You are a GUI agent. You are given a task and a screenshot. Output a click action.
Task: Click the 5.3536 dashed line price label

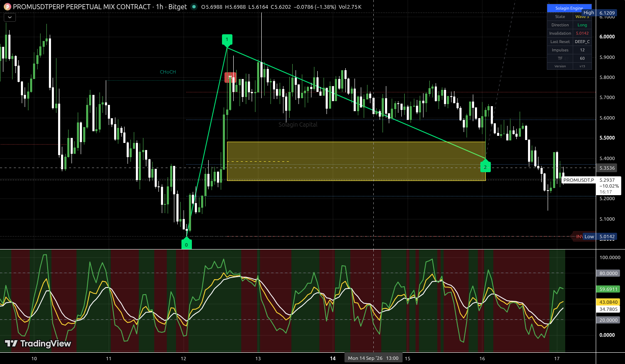[607, 168]
